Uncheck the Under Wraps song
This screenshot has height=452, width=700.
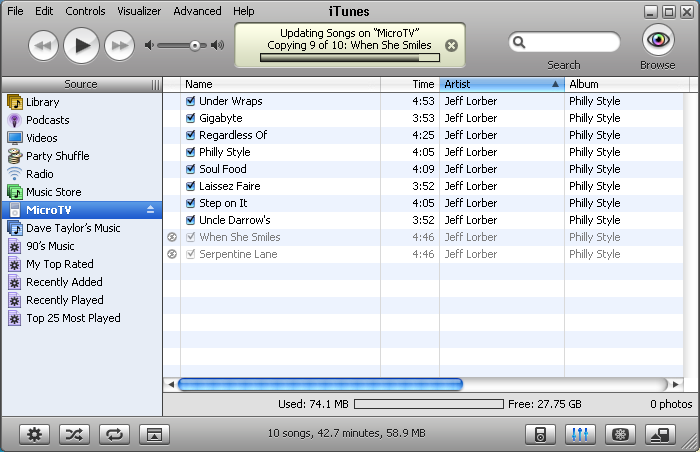coord(191,101)
